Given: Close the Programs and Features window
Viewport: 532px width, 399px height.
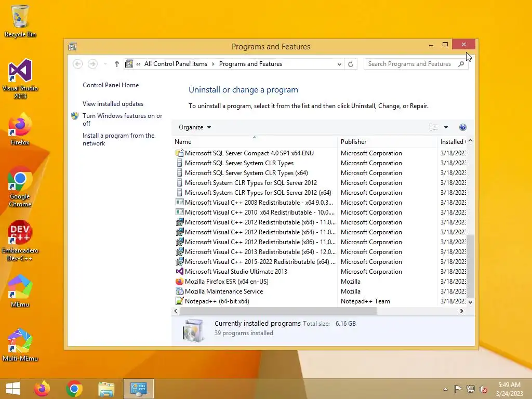Looking at the screenshot, I should (x=463, y=45).
